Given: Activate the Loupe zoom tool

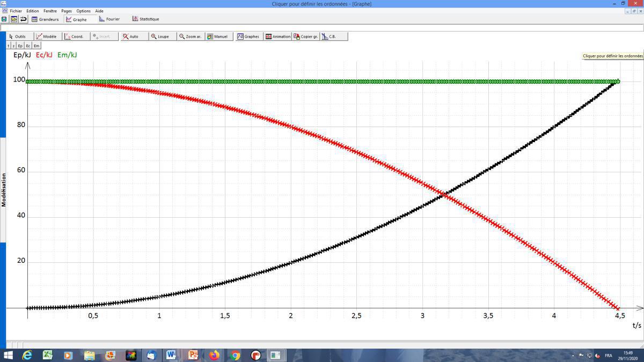Looking at the screenshot, I should 160,36.
